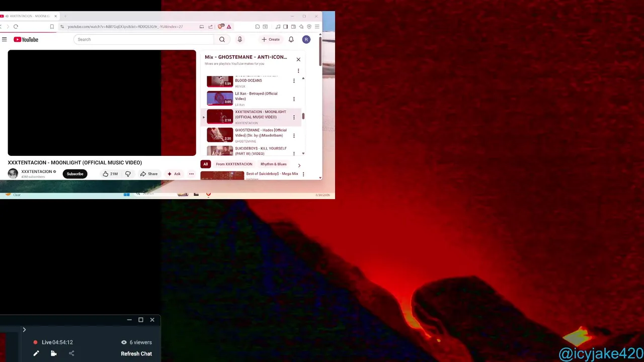
Task: Open the Mix playlist options three-dot menu
Action: pos(298,71)
